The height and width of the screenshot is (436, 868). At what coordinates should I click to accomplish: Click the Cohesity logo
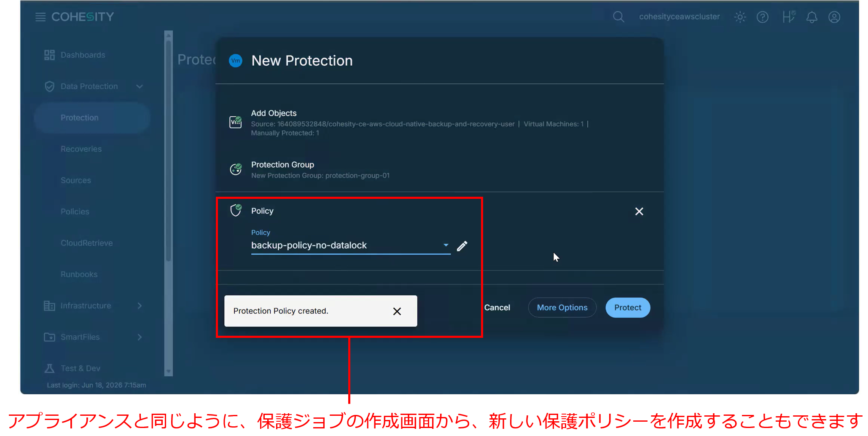[83, 17]
